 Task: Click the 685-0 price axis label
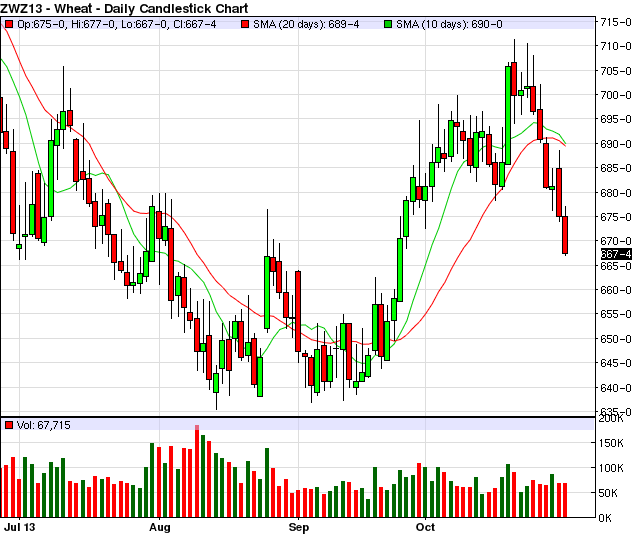(x=616, y=168)
